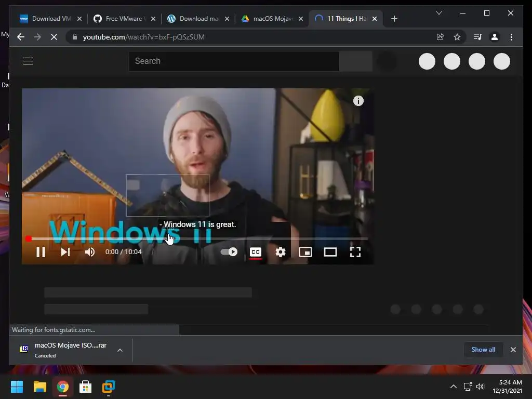Open video settings gear

(x=280, y=252)
